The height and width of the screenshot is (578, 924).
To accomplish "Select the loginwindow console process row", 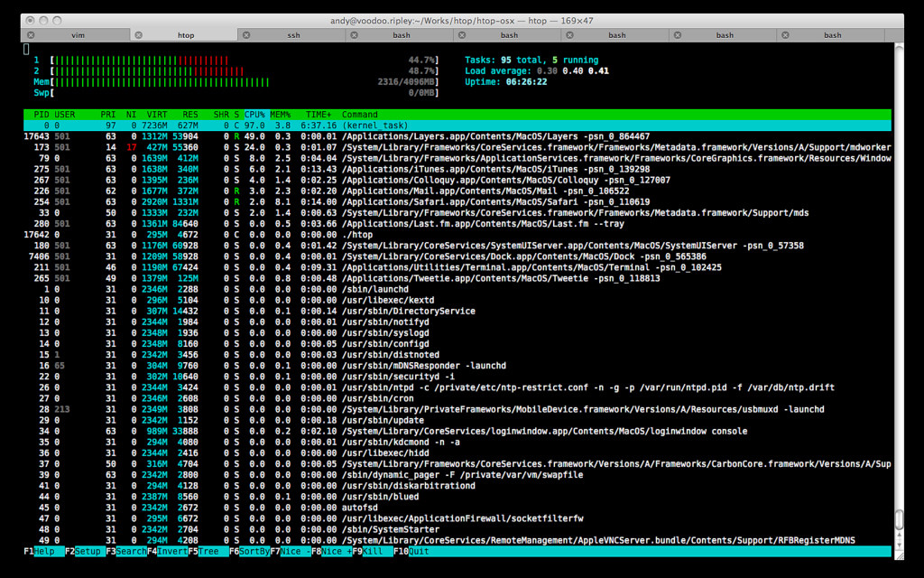I will click(457, 431).
